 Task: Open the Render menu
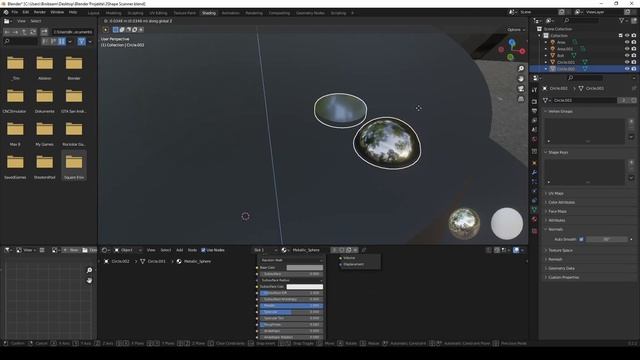[40, 12]
